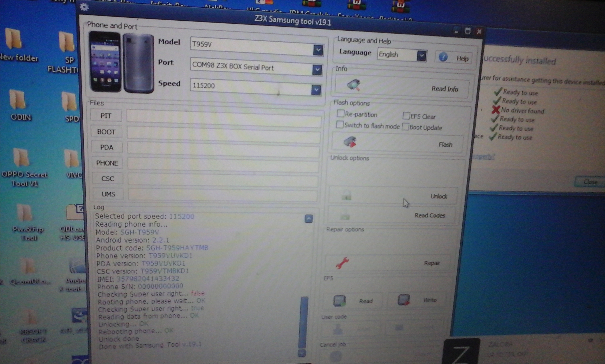Click the UMS file path field
The width and height of the screenshot is (605, 364).
point(223,195)
